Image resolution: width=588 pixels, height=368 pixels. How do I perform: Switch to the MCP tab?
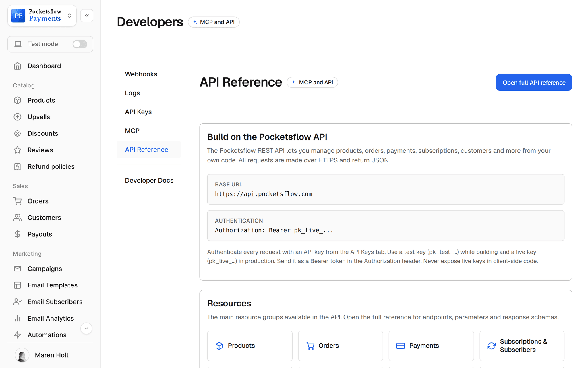click(x=149, y=131)
